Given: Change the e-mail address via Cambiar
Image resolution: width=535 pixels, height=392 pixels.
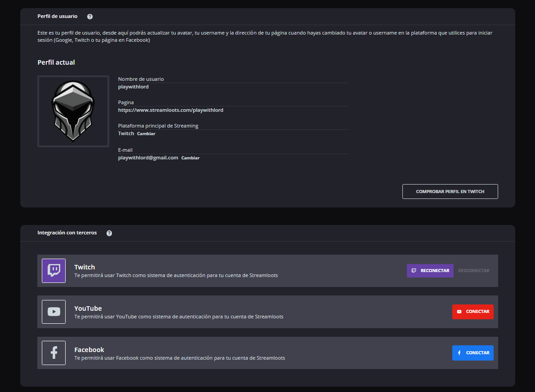Looking at the screenshot, I should pos(190,158).
